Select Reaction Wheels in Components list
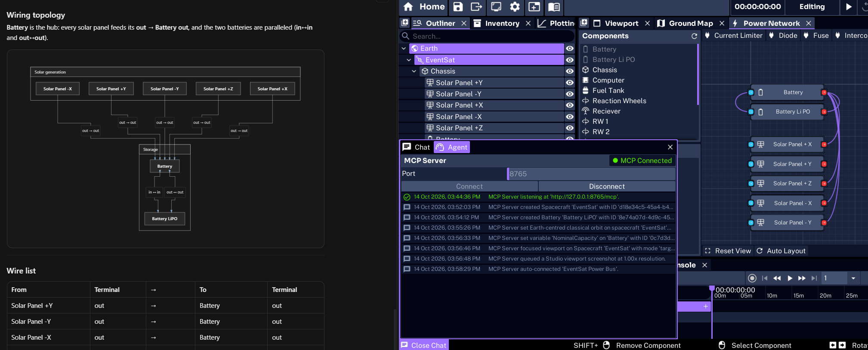The height and width of the screenshot is (350, 868). (619, 101)
